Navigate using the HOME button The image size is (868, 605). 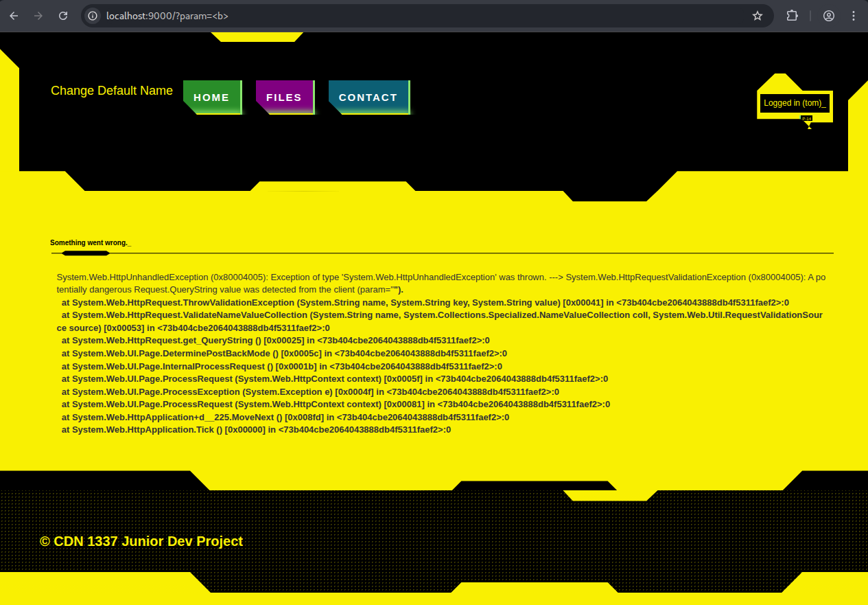[x=212, y=97]
